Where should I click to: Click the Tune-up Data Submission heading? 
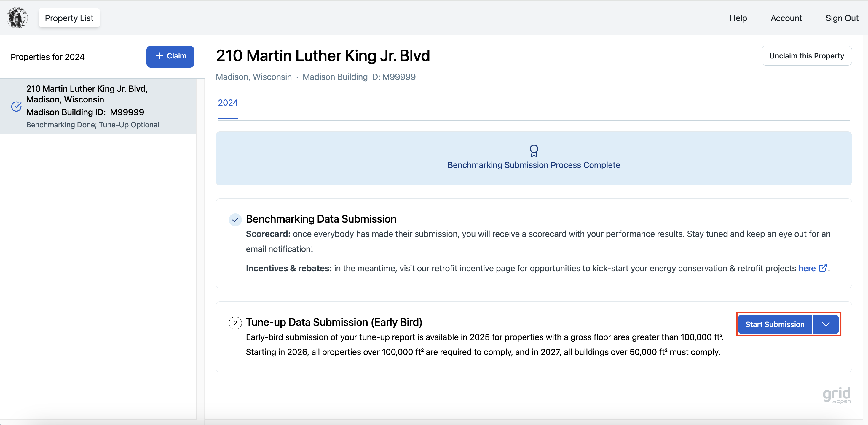pos(334,322)
